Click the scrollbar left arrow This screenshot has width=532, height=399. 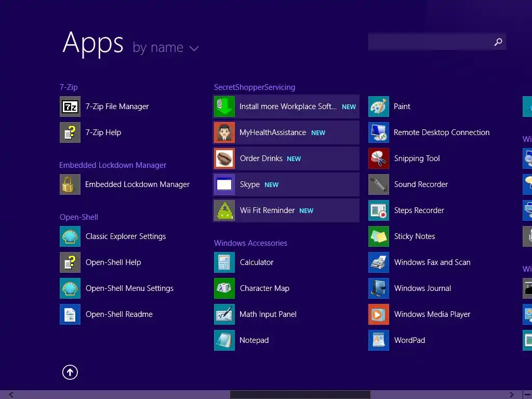(x=11, y=395)
